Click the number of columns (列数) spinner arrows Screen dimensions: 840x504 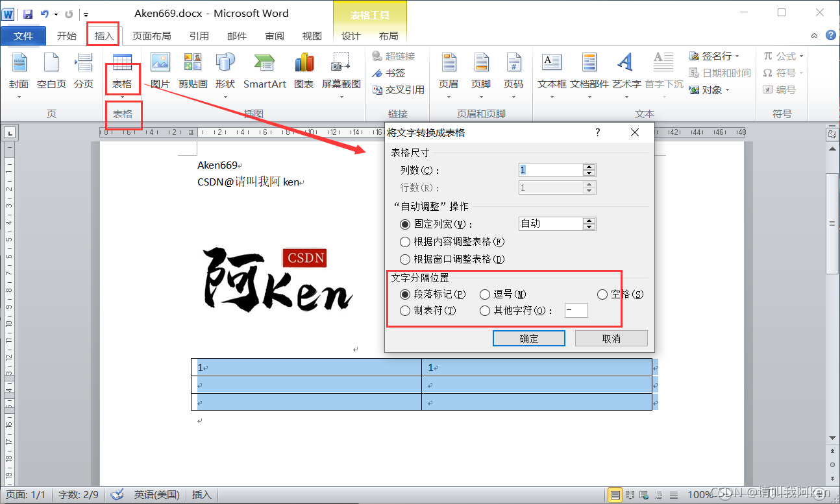click(x=589, y=170)
